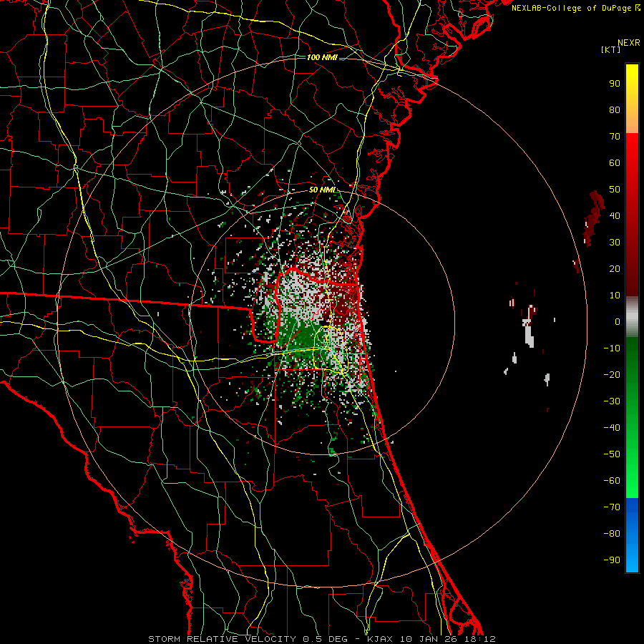
Task: Click the -70 value on the velocity scale
Action: coord(612,507)
